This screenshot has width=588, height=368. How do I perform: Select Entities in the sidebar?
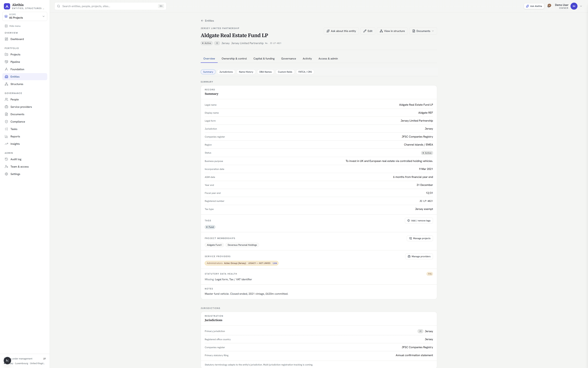pos(24,77)
